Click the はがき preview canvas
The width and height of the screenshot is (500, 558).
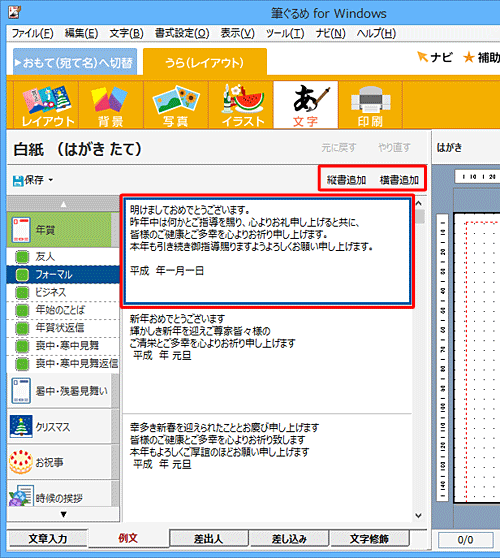pos(477,358)
